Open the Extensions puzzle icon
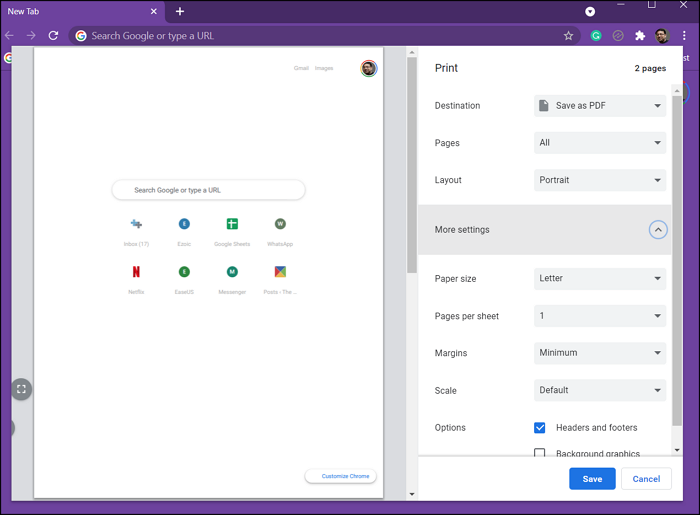Viewport: 700px width, 515px height. pos(640,36)
